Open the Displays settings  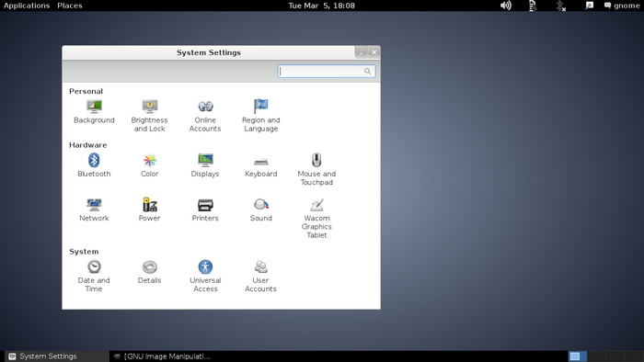click(x=205, y=165)
